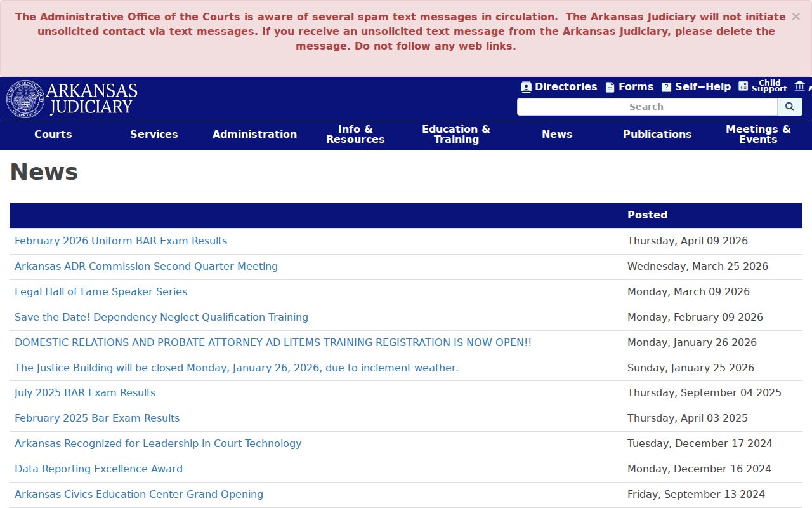
Task: Open February 2025 Bar Exam Results
Action: point(97,418)
